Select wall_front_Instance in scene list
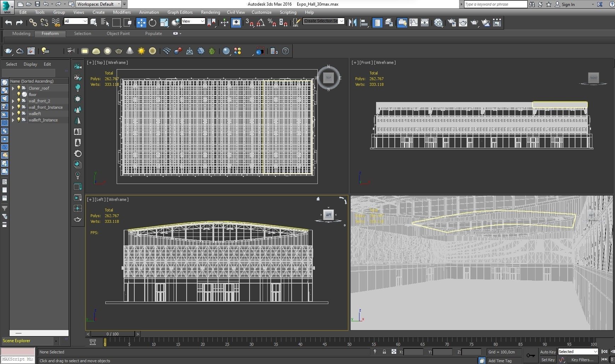This screenshot has height=364, width=615. coord(46,107)
